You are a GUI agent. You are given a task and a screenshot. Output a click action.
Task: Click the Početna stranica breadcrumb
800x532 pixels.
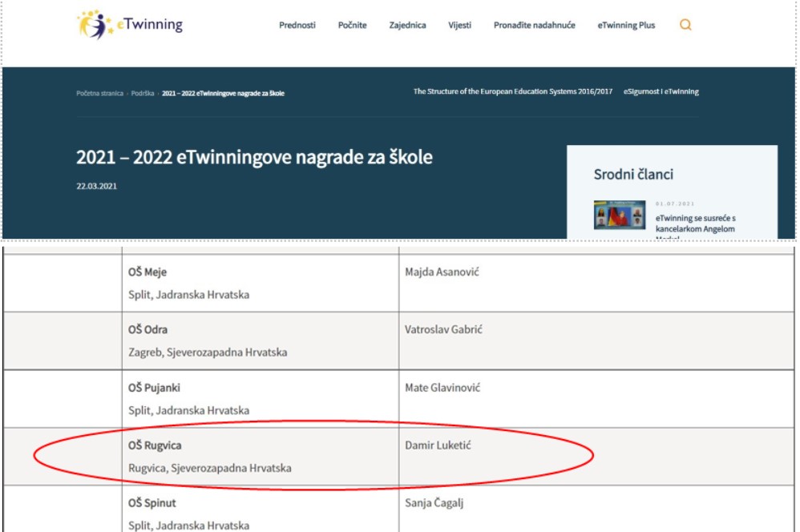pyautogui.click(x=99, y=94)
